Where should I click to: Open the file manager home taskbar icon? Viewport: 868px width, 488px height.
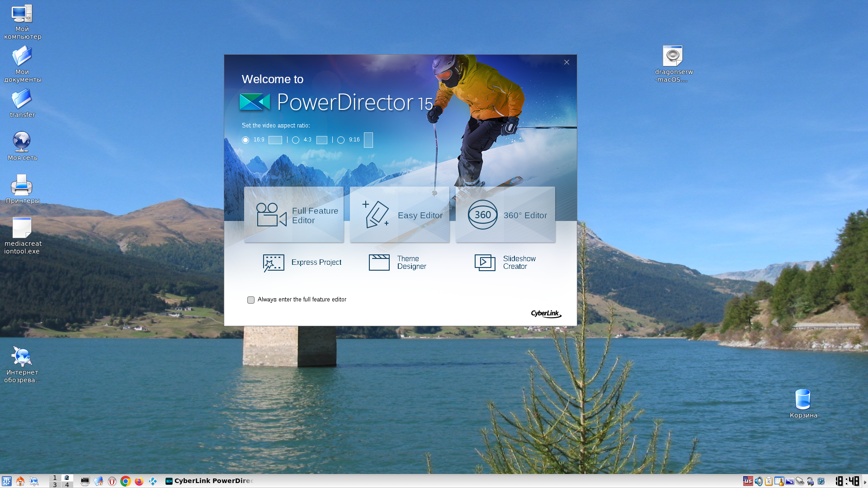tap(99, 481)
